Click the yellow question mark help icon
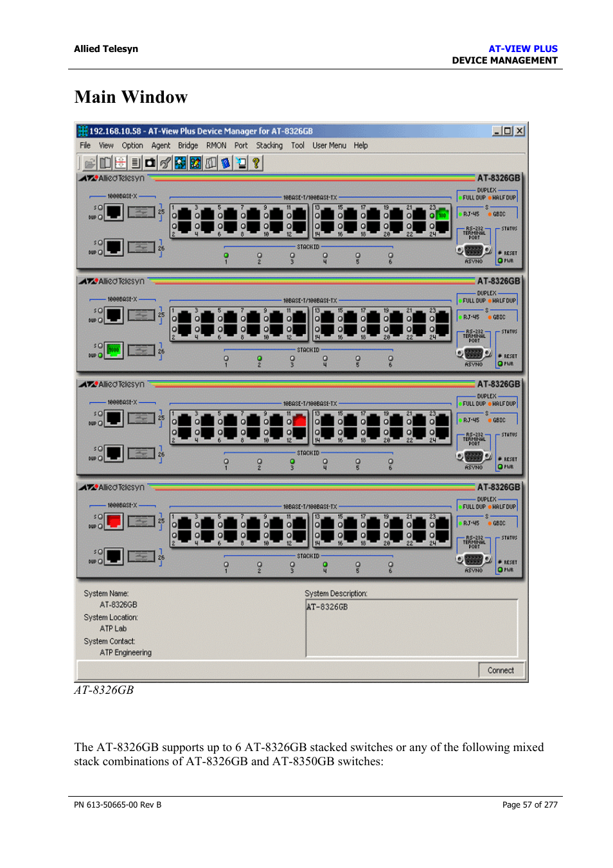This screenshot has width=613, height=868. pyautogui.click(x=256, y=163)
